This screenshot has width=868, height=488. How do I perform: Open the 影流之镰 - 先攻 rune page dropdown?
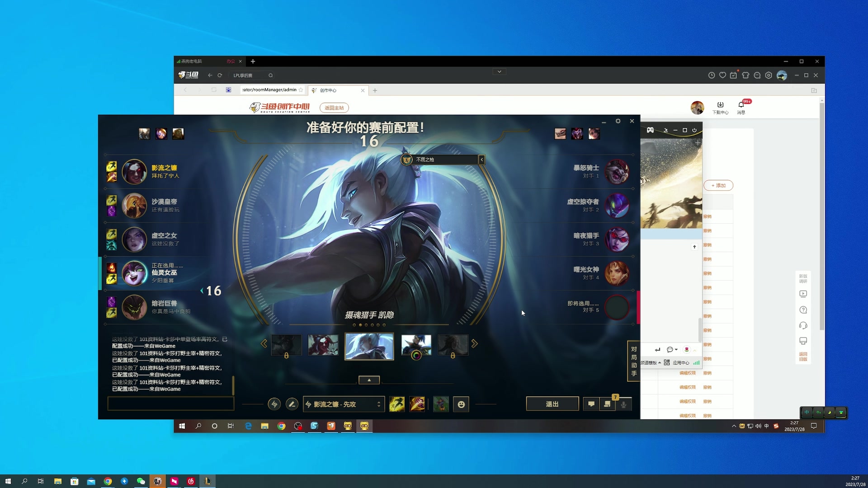[x=344, y=404]
